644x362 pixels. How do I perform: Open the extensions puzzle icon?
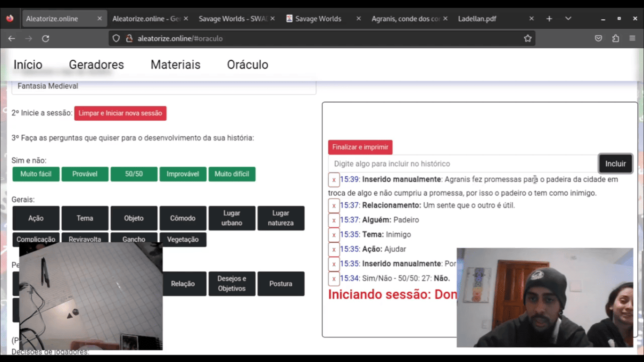tap(615, 39)
